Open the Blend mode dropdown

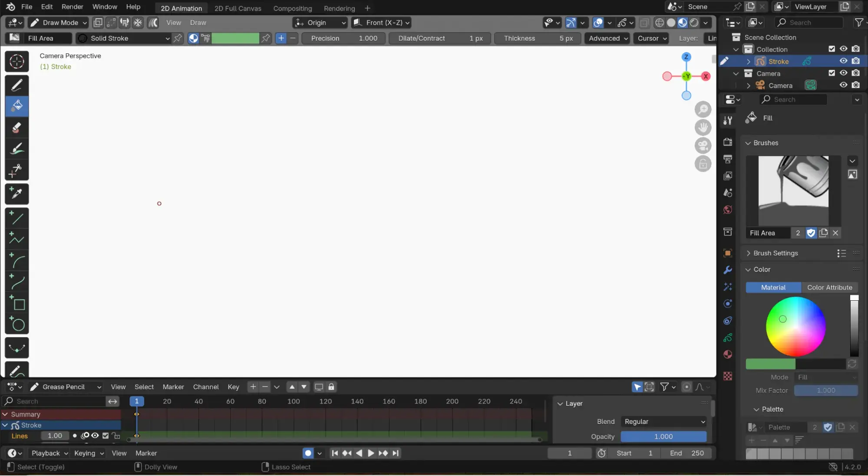(x=663, y=421)
